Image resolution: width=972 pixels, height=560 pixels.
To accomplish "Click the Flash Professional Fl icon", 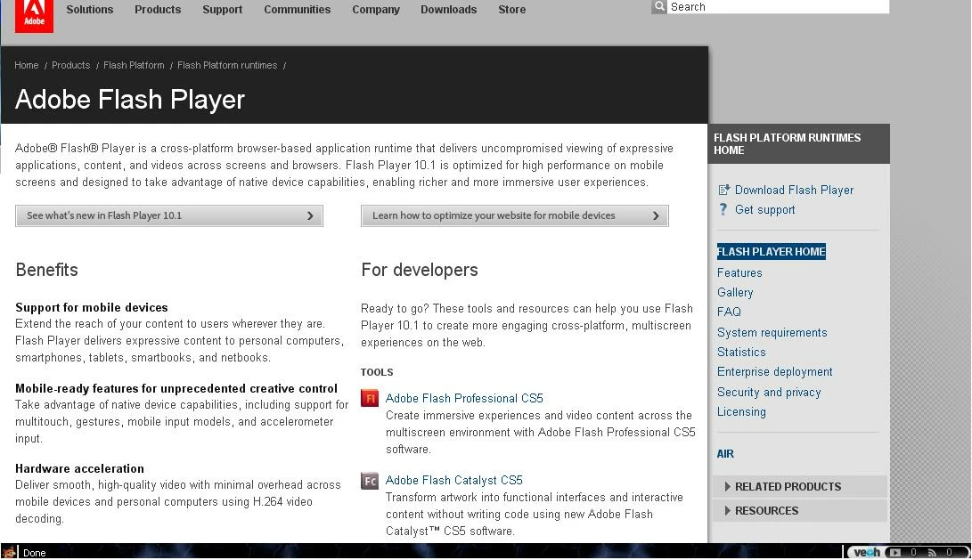I will pos(370,398).
